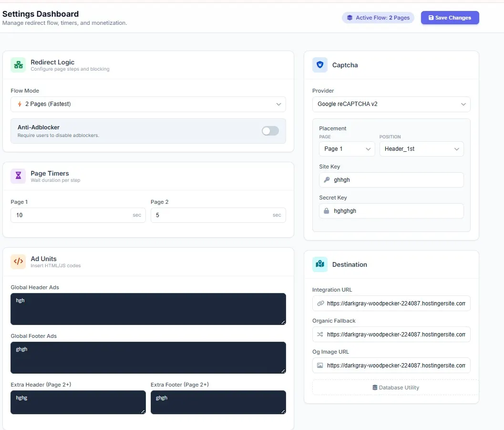Click the Placement label

click(333, 128)
